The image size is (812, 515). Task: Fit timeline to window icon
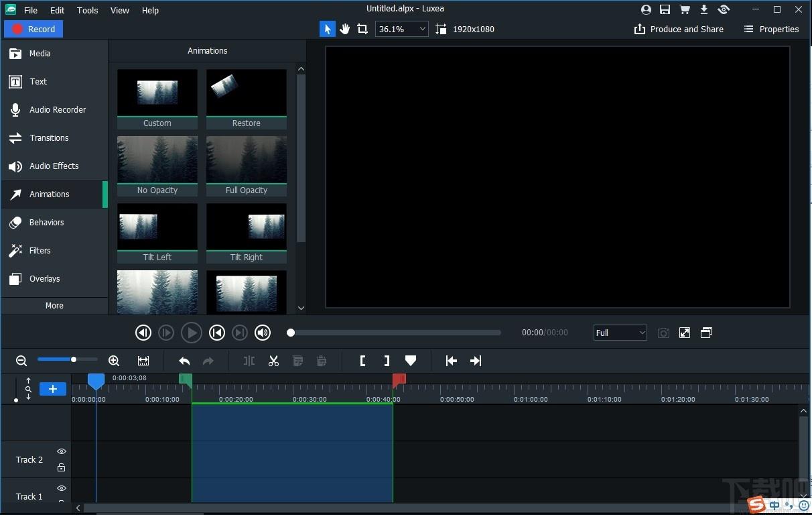click(x=143, y=361)
